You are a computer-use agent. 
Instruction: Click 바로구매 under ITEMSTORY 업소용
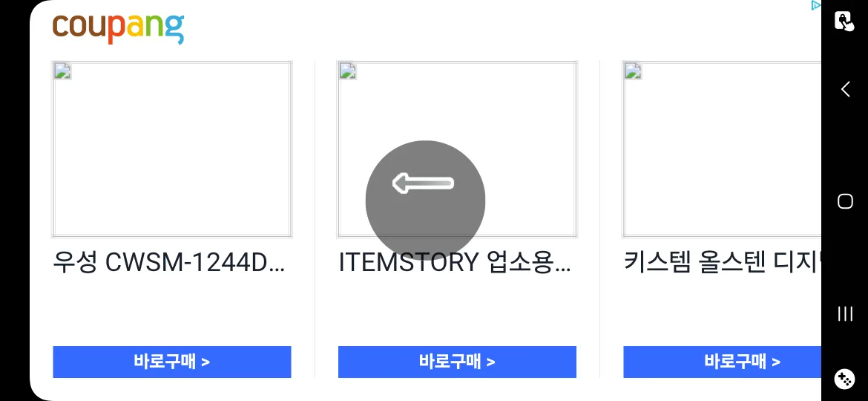click(457, 362)
